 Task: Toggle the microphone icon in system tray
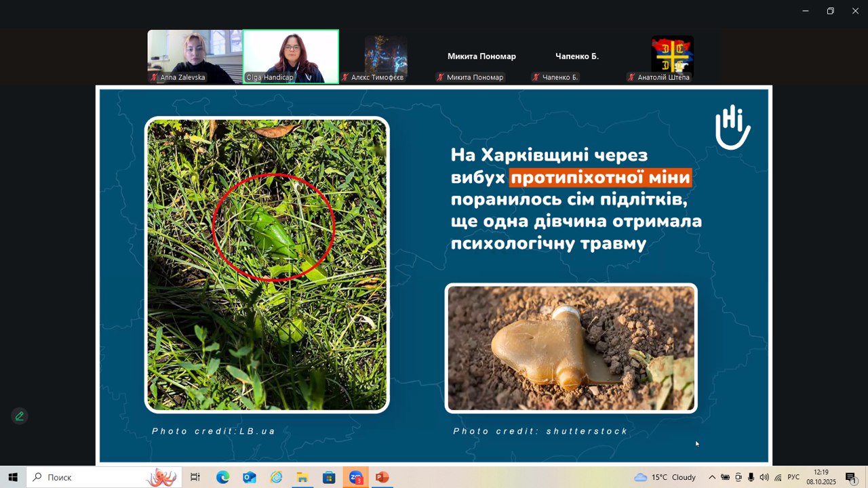(x=751, y=477)
